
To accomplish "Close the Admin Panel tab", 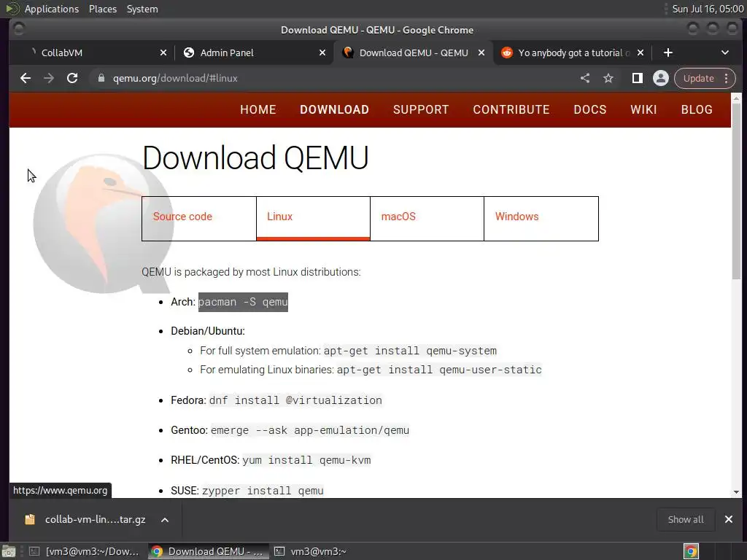I will pos(322,52).
